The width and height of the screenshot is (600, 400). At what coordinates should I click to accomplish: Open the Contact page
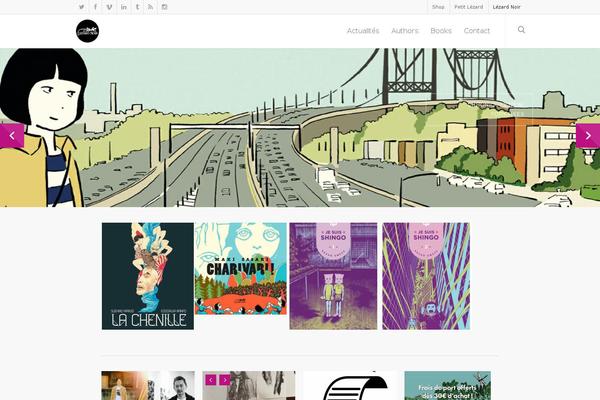(x=477, y=31)
